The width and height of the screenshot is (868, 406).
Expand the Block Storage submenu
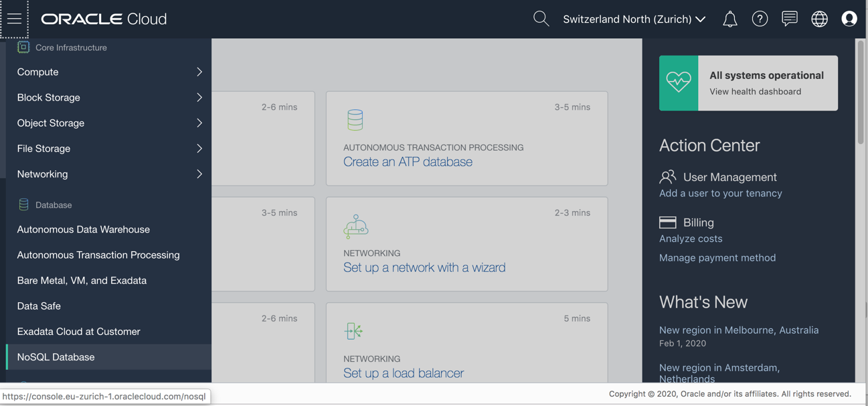coord(109,97)
